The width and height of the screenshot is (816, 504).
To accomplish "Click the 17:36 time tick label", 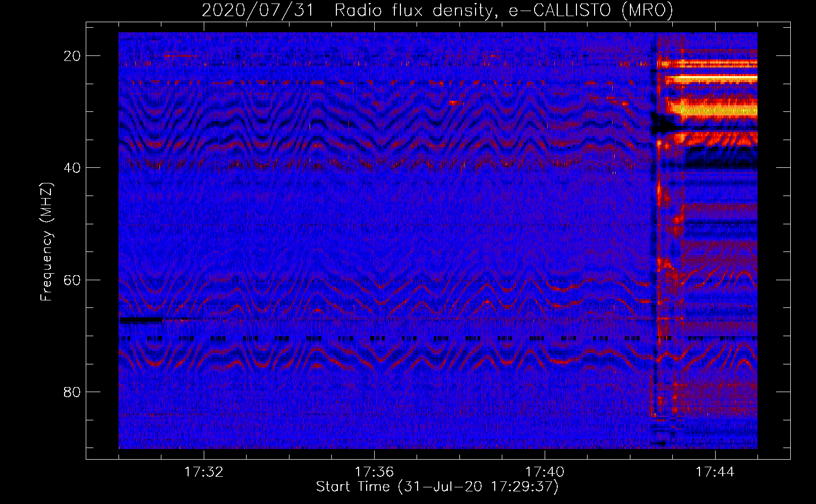I will pos(374,472).
